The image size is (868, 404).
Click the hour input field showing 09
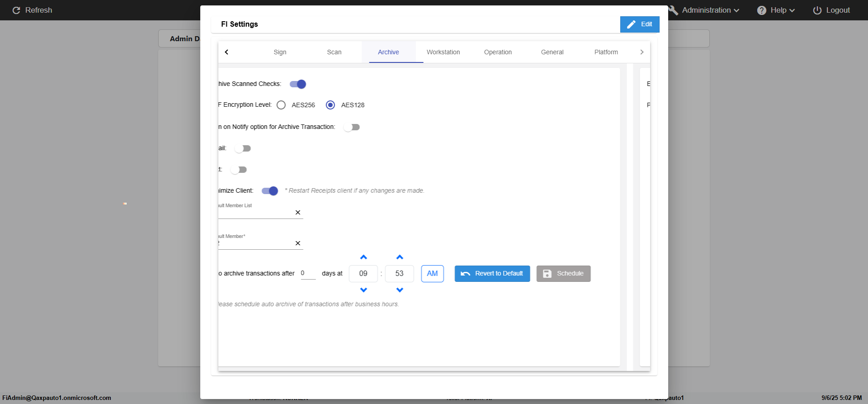point(363,274)
